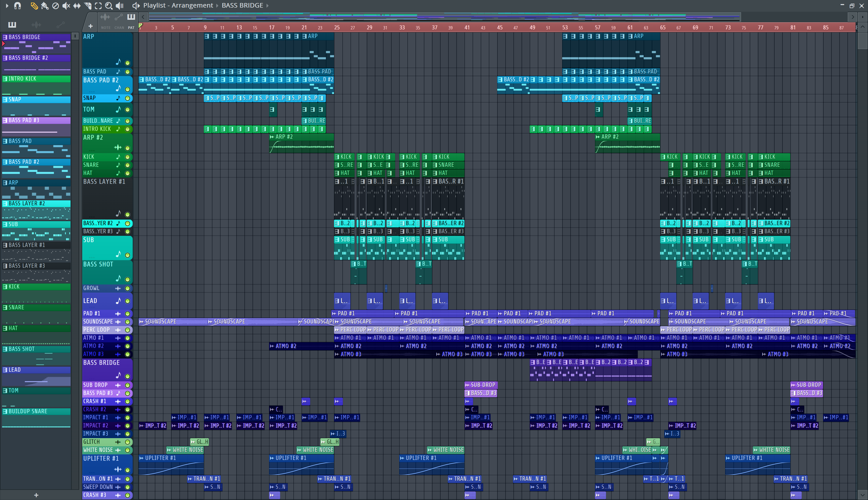Click the overview left scroll arrow
Screen dimensions: 868x500
(143, 17)
